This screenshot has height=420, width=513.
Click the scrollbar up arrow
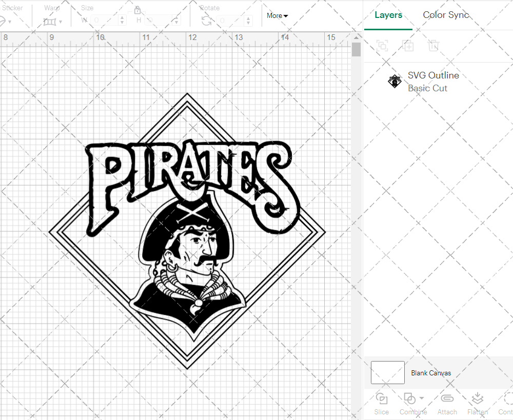(x=357, y=37)
